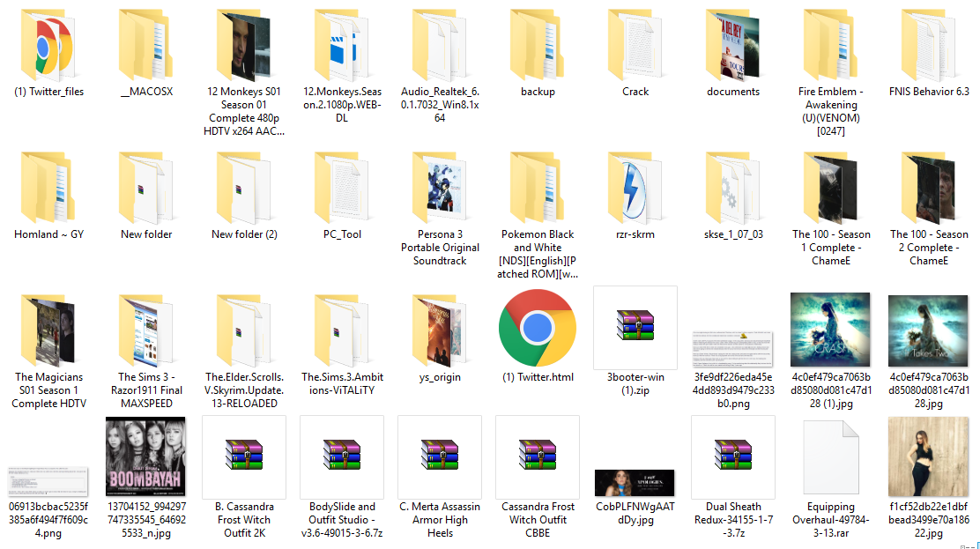Select BodySlide and Outfit Studio 7z archive
Viewport: 980px width, 549px height.
342,456
